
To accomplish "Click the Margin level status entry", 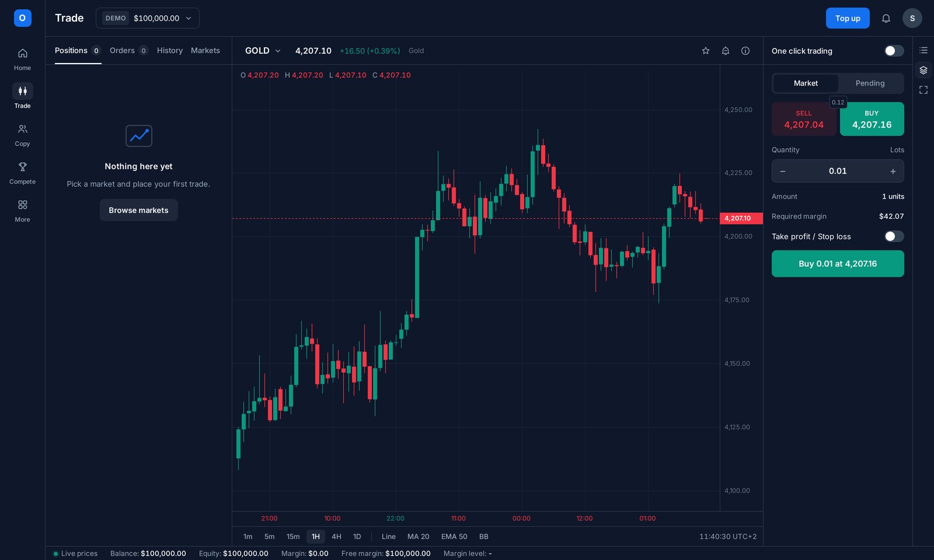I will [468, 554].
